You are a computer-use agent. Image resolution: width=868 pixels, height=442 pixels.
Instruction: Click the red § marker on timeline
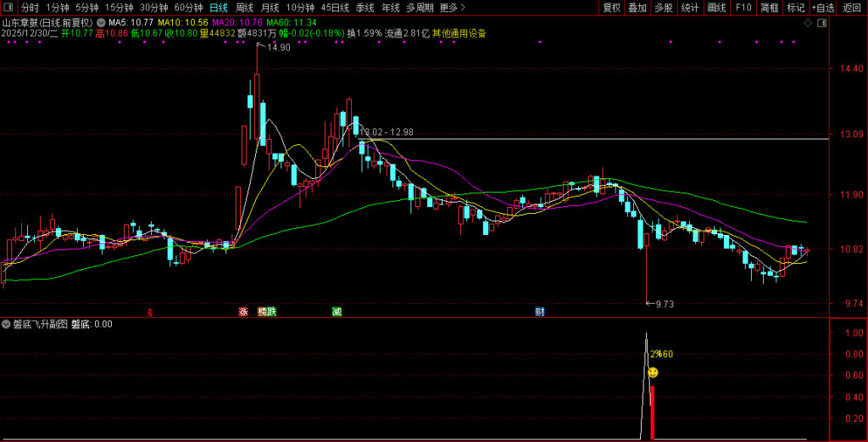[x=150, y=312]
